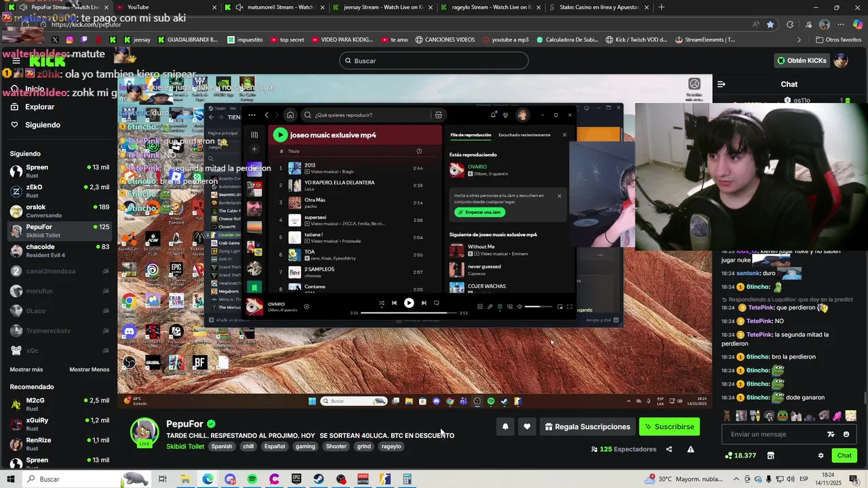The width and height of the screenshot is (868, 488).
Task: Click the Kick user avatar top right
Action: tap(841, 60)
